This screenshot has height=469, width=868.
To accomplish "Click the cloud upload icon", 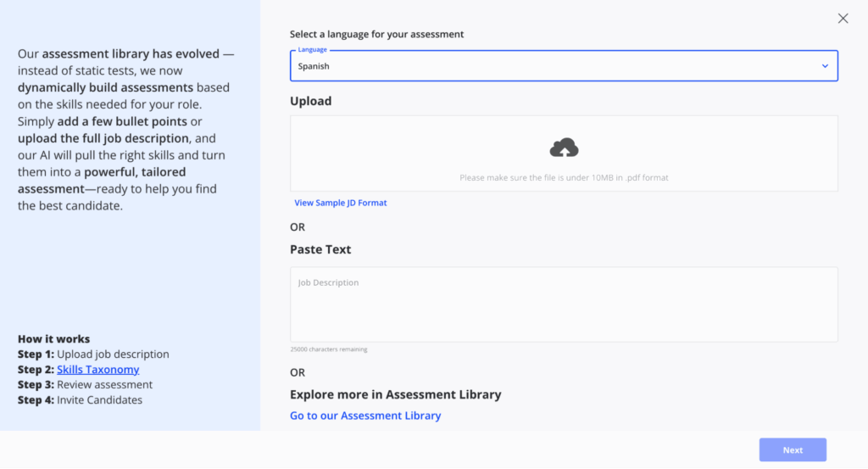I will tap(564, 148).
